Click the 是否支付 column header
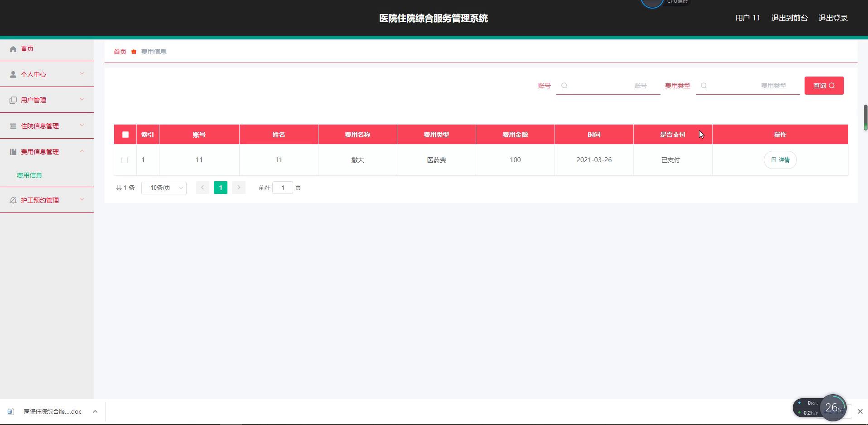This screenshot has width=868, height=425. coord(673,135)
